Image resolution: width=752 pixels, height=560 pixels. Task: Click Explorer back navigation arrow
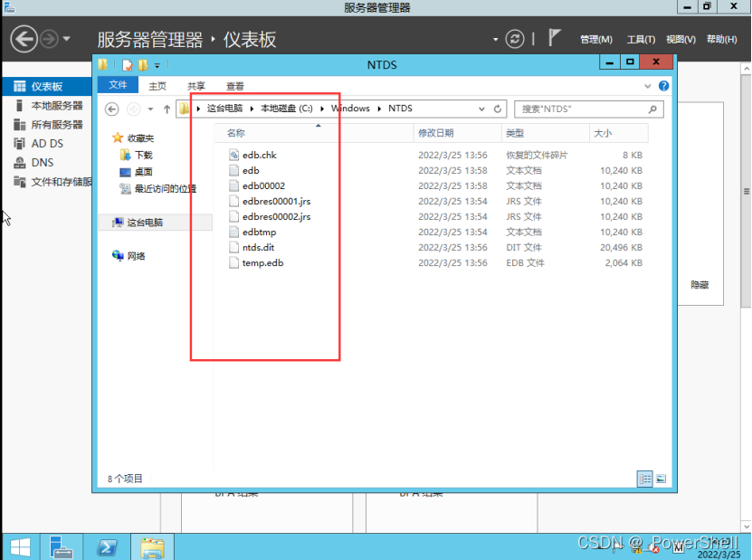click(x=111, y=109)
